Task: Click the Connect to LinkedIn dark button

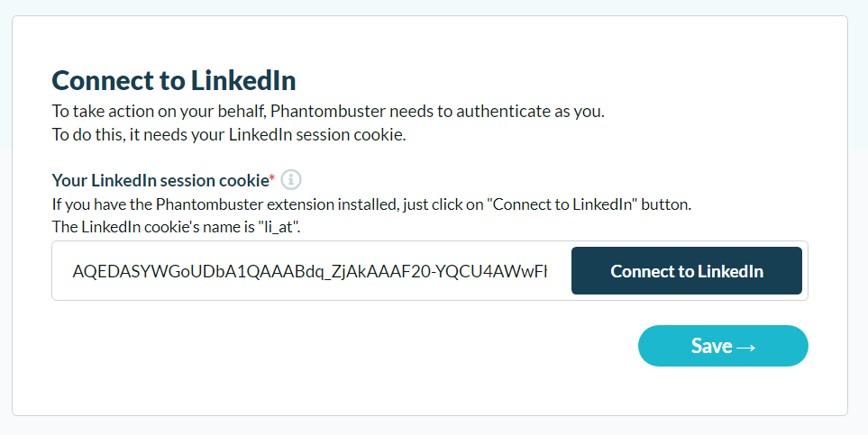Action: (687, 270)
